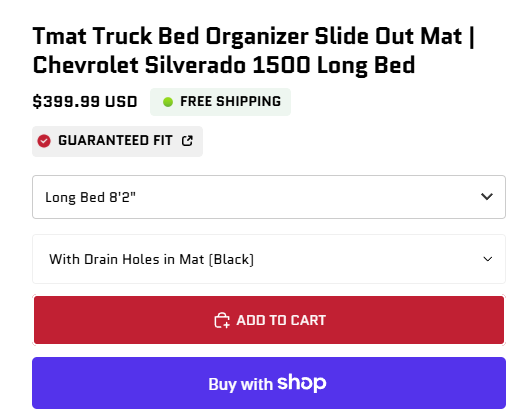Image resolution: width=530 pixels, height=418 pixels.
Task: Click the ADD TO CART button
Action: click(269, 320)
